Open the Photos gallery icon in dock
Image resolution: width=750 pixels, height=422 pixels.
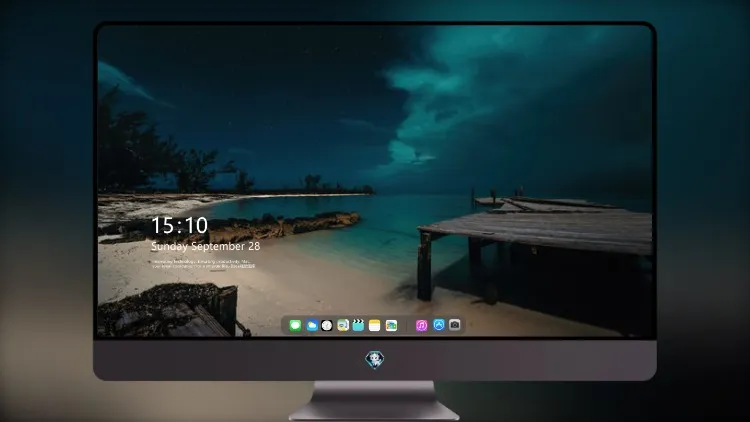(391, 326)
